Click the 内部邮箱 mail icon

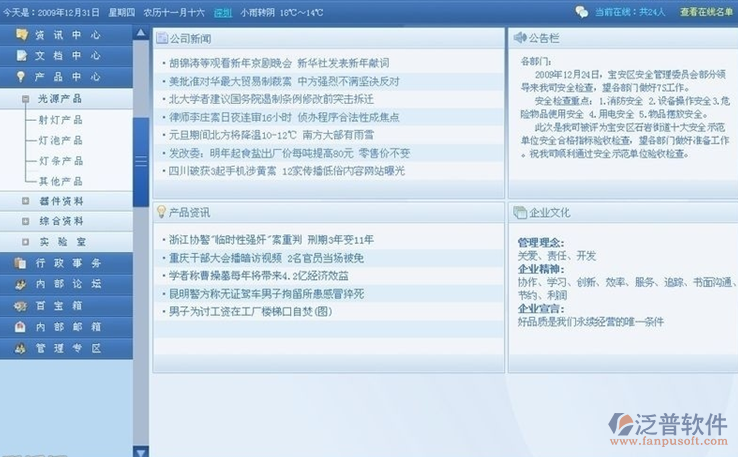(22, 327)
